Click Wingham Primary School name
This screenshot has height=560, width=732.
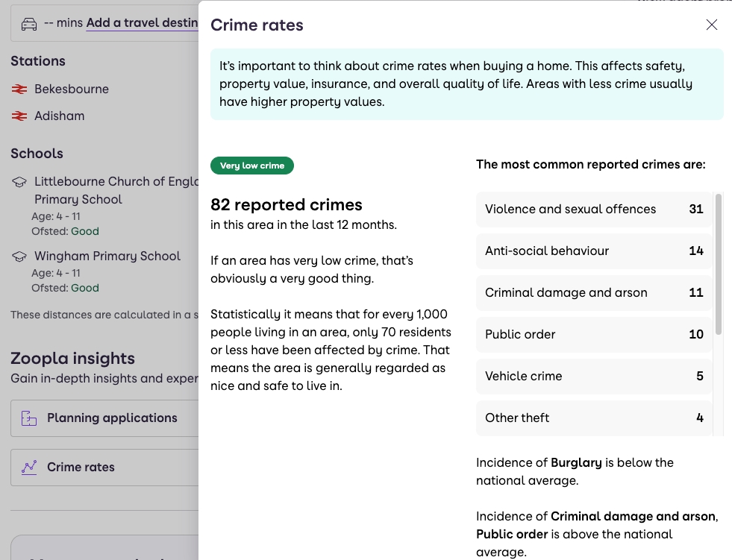click(x=107, y=257)
